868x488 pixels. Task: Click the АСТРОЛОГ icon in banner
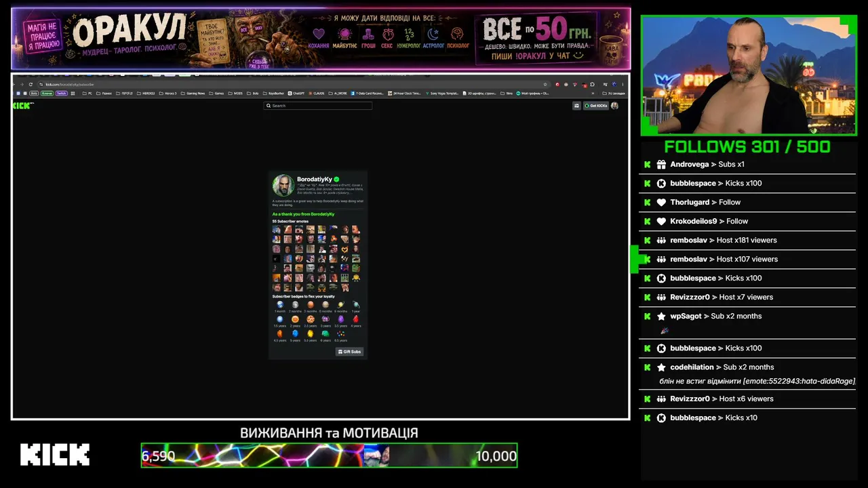click(x=433, y=34)
